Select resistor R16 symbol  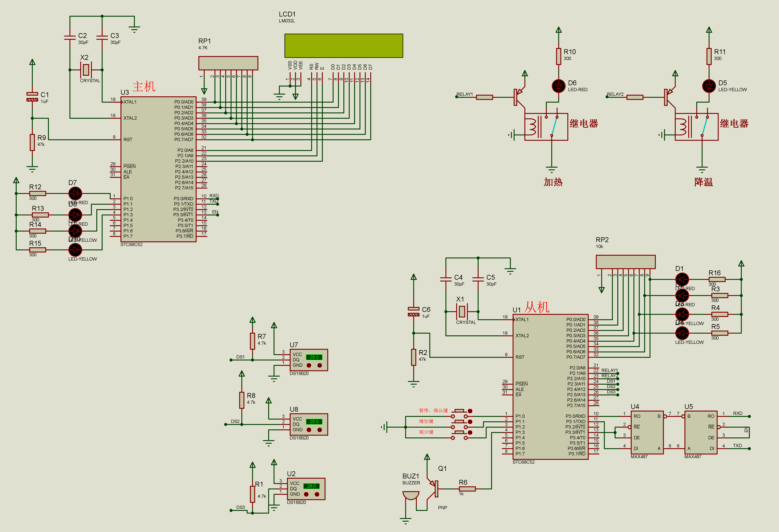click(717, 279)
